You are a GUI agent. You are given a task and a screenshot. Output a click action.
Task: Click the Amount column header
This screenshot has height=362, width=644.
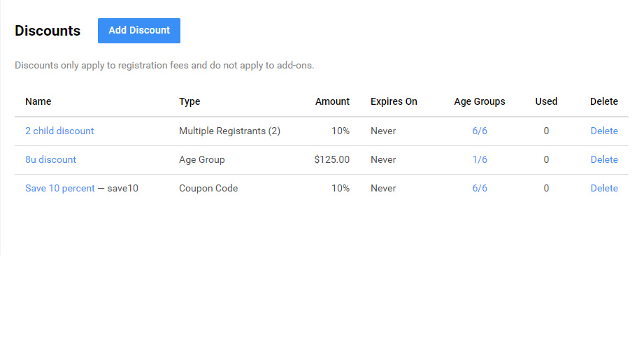tap(332, 101)
